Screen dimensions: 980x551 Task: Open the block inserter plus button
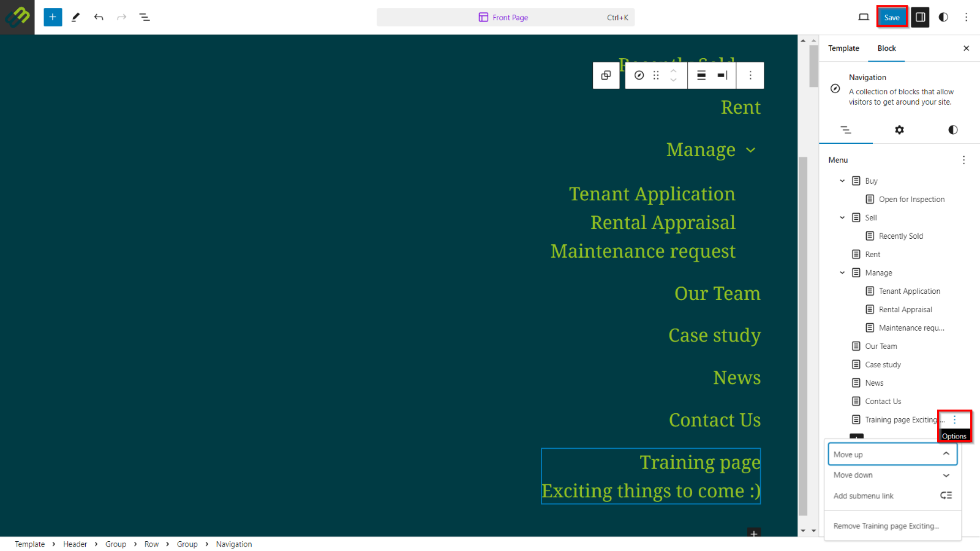(53, 17)
